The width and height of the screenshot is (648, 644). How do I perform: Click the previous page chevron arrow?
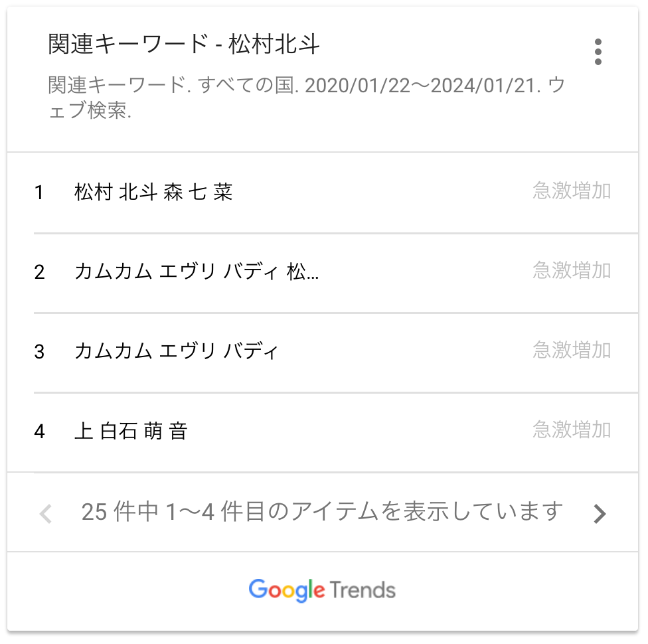(45, 514)
